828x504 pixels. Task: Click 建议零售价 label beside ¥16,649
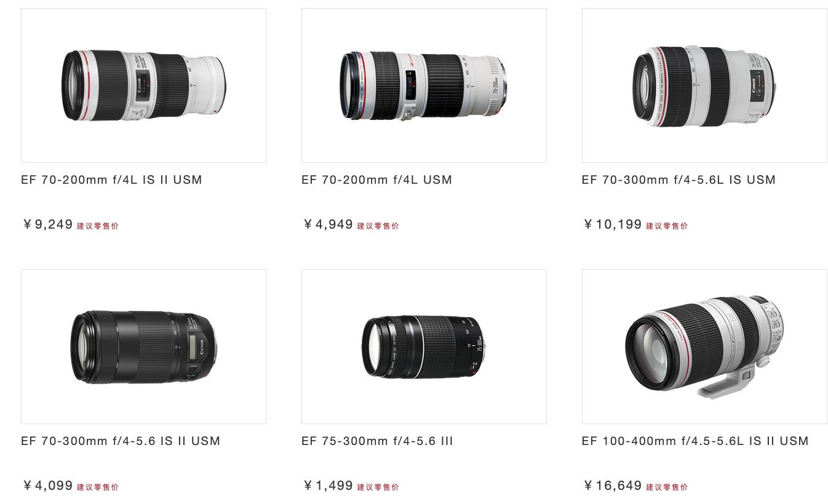point(667,487)
